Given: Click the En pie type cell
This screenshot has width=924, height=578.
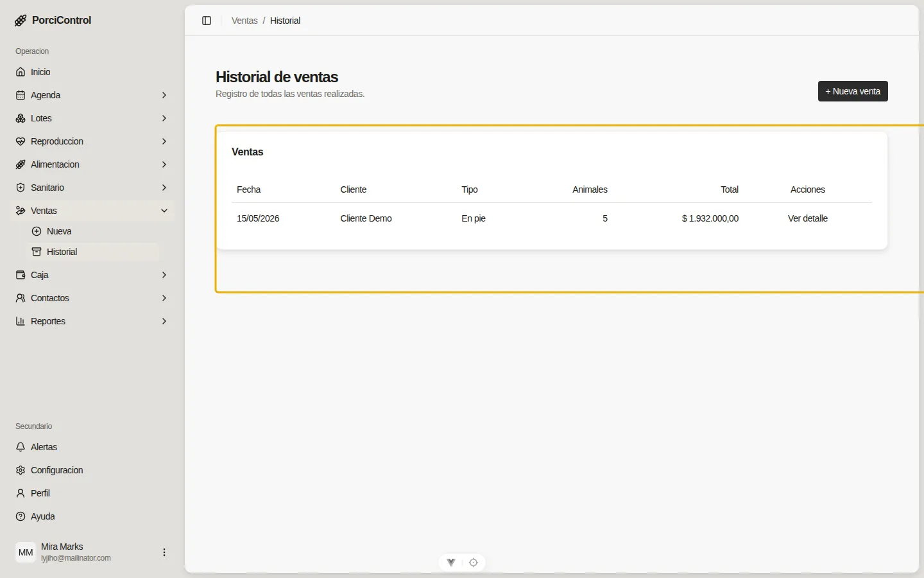Looking at the screenshot, I should coord(474,218).
